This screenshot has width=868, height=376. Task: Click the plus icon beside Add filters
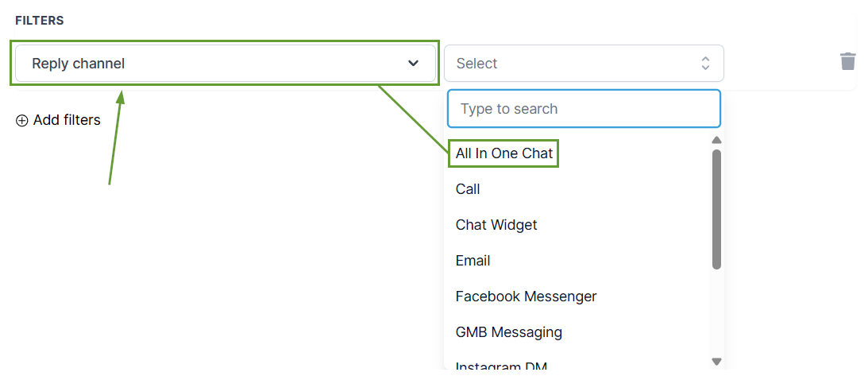point(21,121)
